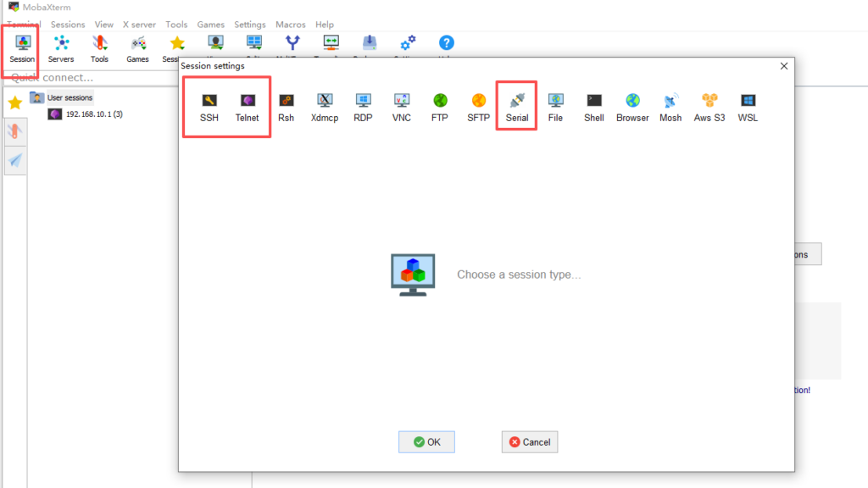Click the red tools sidebar tab
This screenshot has height=488, width=868.
pyautogui.click(x=15, y=131)
